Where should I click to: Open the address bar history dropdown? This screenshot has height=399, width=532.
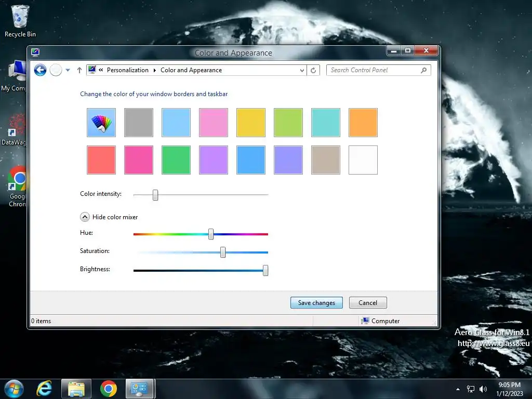click(302, 70)
